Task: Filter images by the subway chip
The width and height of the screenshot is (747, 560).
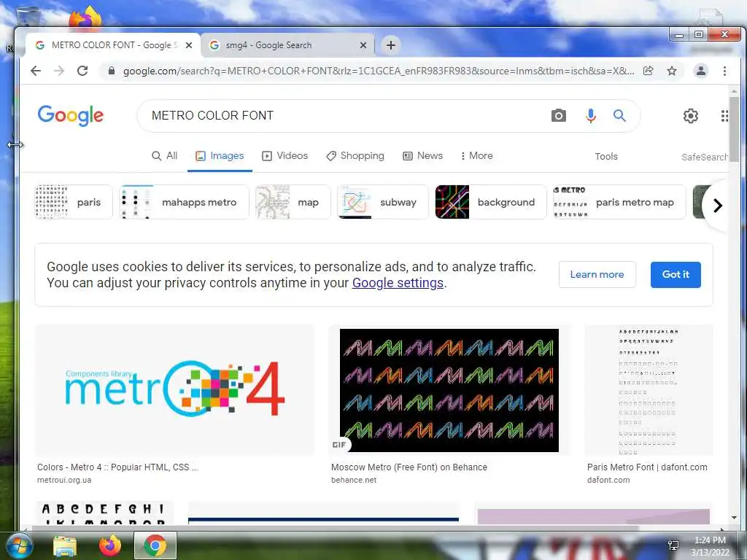Action: tap(382, 202)
